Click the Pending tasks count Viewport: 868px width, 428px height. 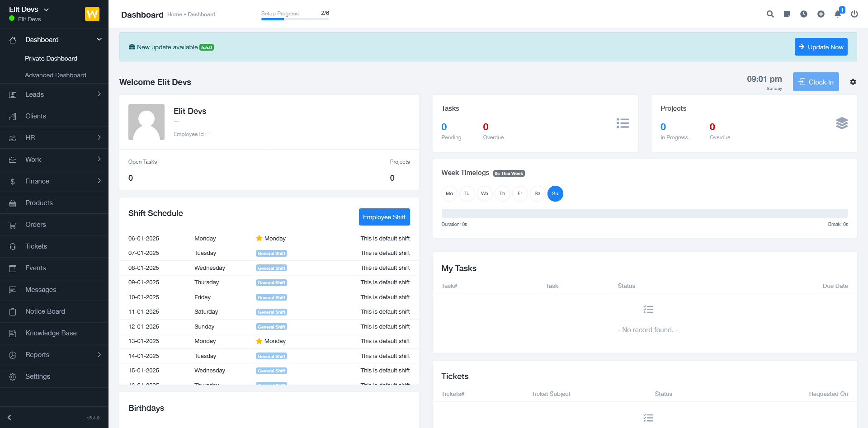tap(444, 127)
